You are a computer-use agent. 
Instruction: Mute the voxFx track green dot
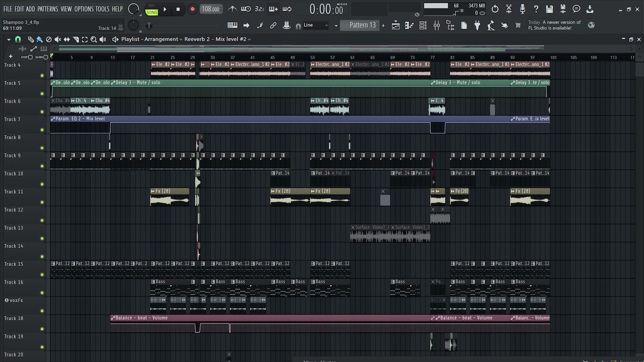click(42, 310)
